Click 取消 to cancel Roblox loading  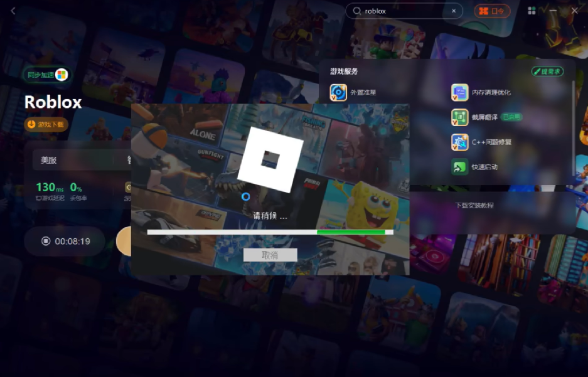point(270,255)
